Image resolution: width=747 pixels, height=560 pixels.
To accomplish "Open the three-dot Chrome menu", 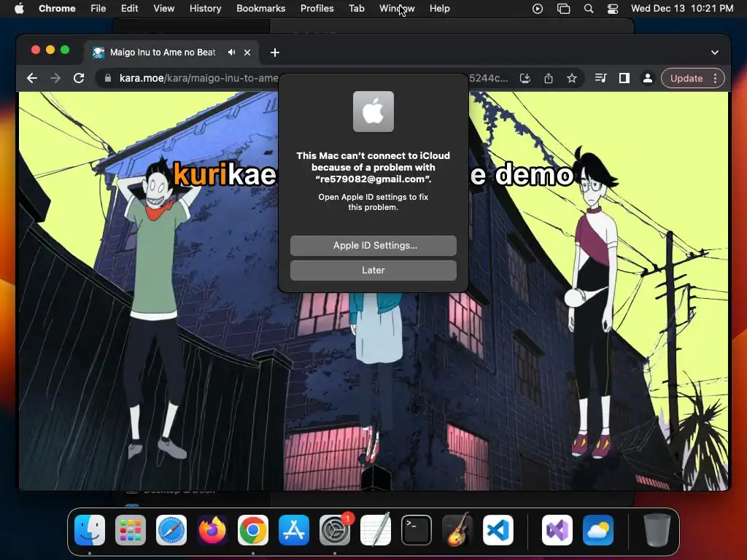I will click(715, 78).
